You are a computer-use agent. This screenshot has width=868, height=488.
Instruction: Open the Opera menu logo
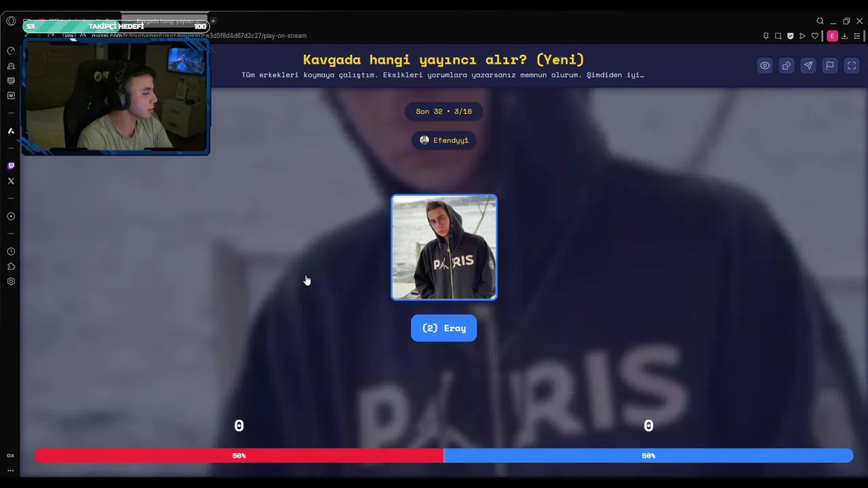pos(11,21)
